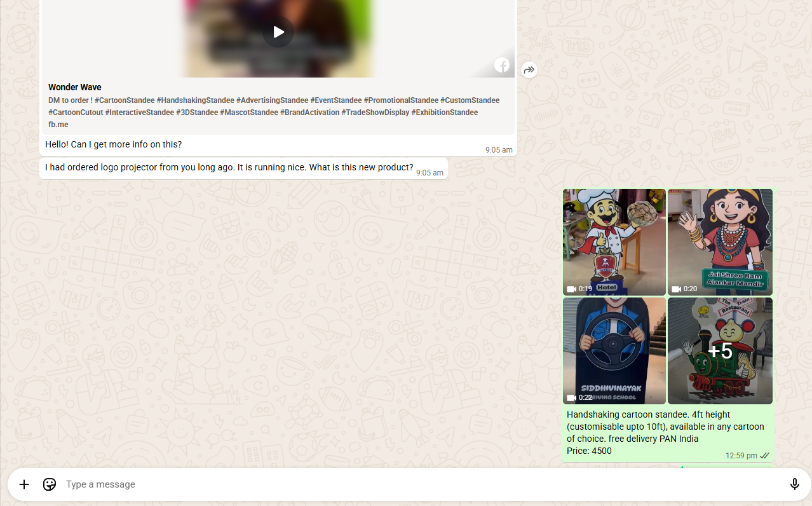Click the 'Hello! Can I get more info' message
The image size is (812, 506).
pyautogui.click(x=114, y=144)
